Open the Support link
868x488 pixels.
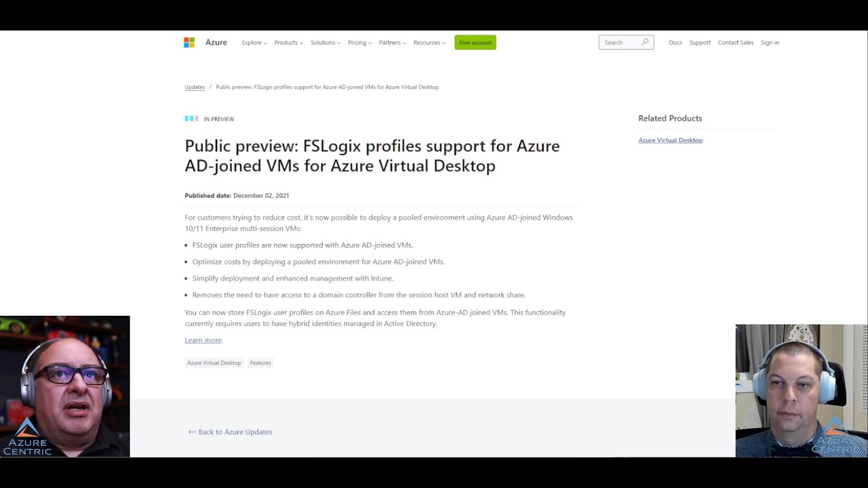click(700, 43)
